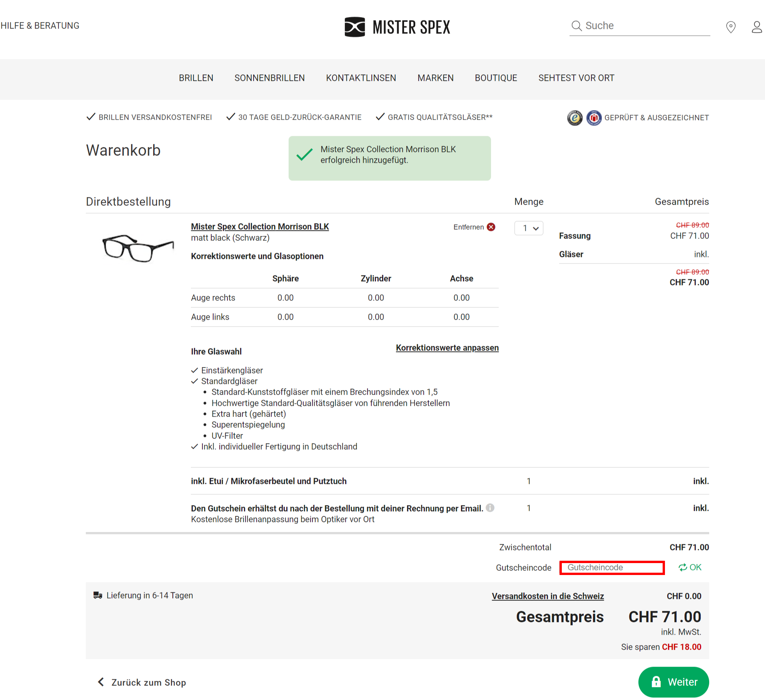
Task: Click Sie sparen CHF 18.00 text
Action: [x=661, y=647]
